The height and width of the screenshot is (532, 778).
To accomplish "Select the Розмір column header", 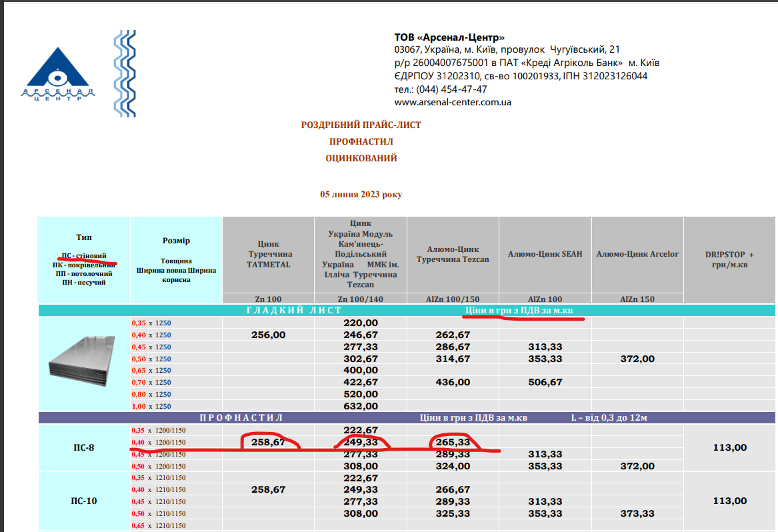I will click(176, 241).
